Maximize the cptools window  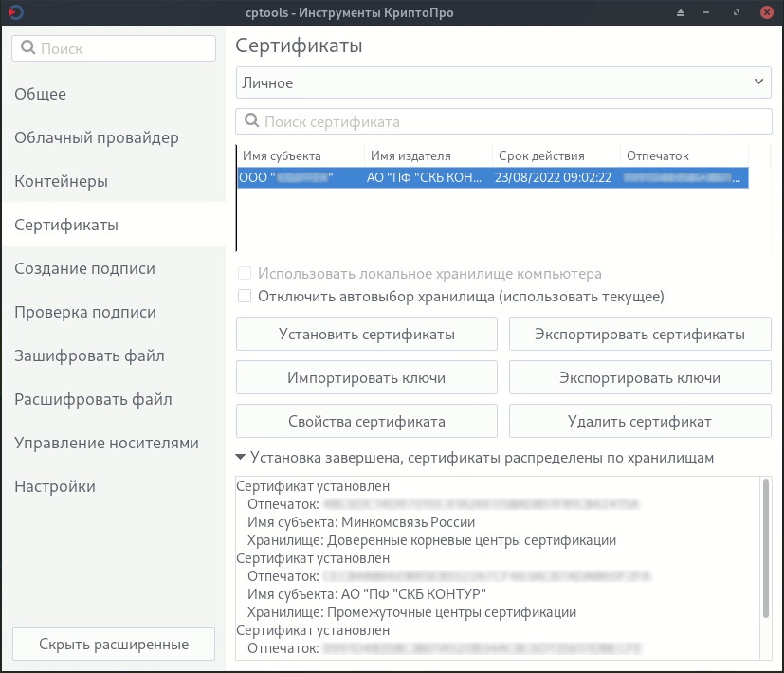coord(737,12)
